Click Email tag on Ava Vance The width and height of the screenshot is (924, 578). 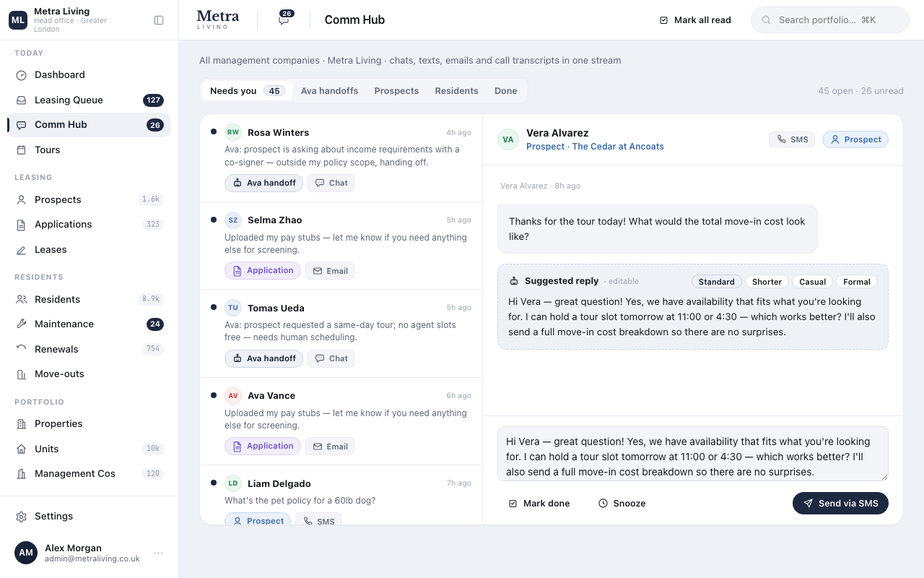coord(330,447)
